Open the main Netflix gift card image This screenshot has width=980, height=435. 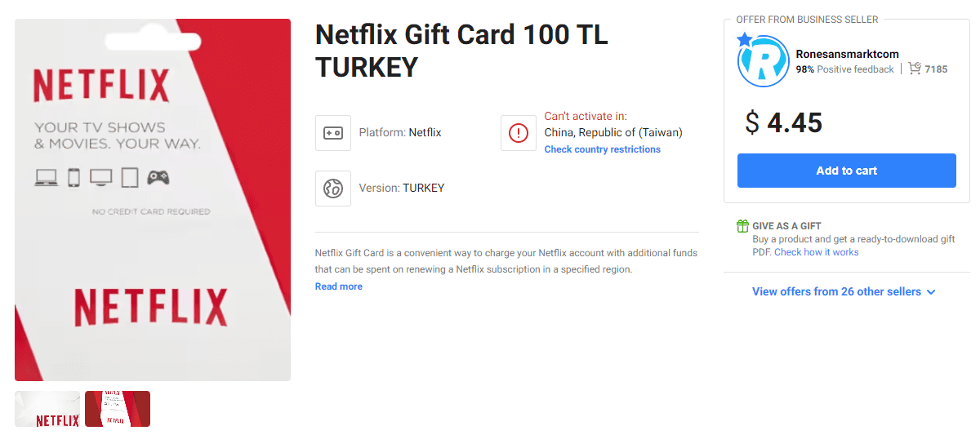[153, 200]
